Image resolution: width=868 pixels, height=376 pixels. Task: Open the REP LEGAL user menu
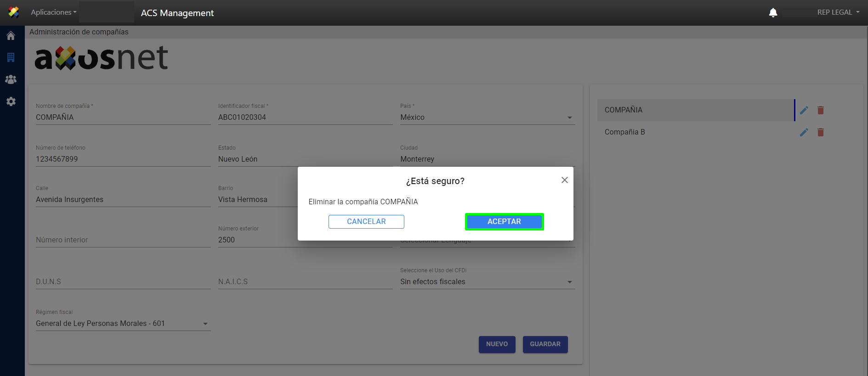pos(838,12)
